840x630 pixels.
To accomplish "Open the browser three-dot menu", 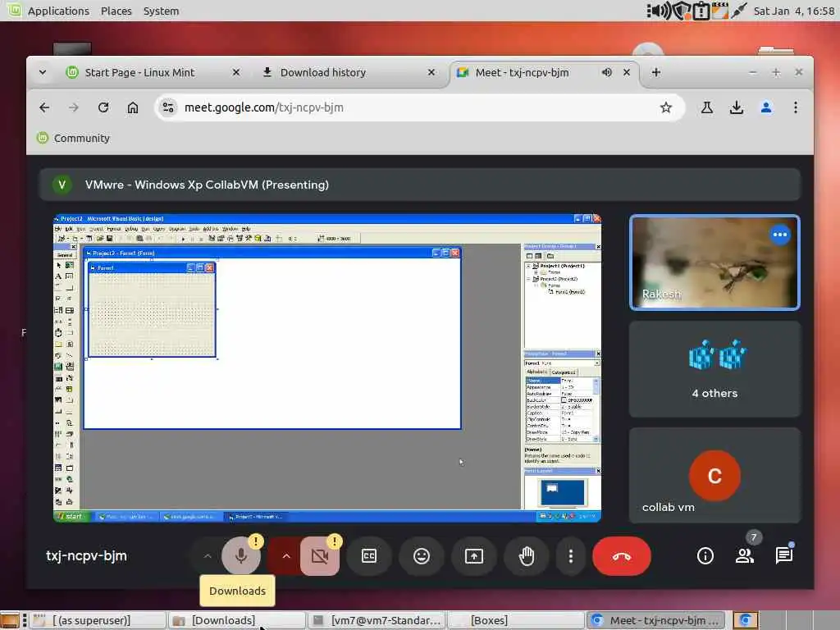I will click(796, 107).
